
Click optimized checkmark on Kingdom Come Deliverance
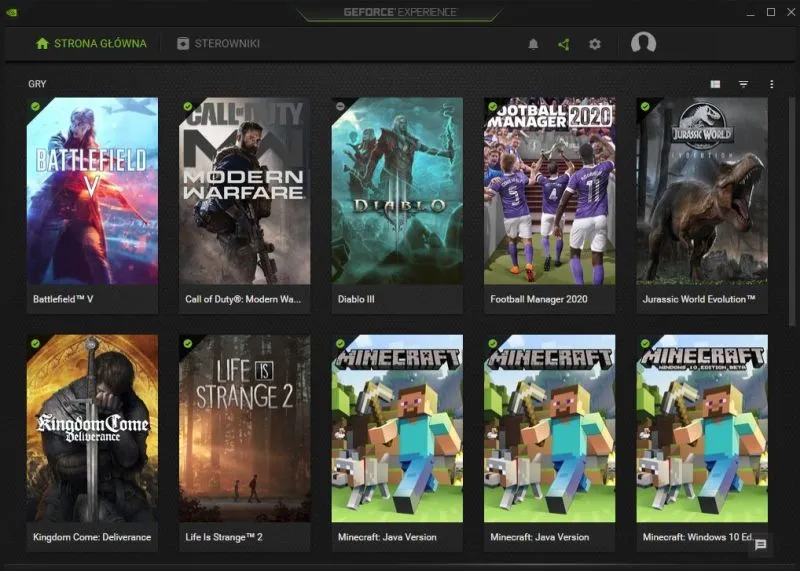(x=35, y=343)
